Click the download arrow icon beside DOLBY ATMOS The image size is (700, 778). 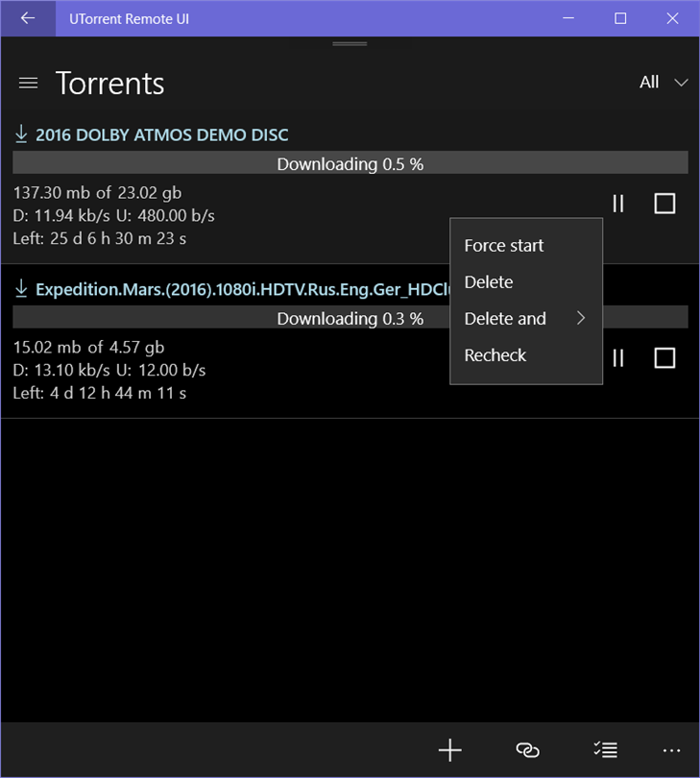[21, 134]
